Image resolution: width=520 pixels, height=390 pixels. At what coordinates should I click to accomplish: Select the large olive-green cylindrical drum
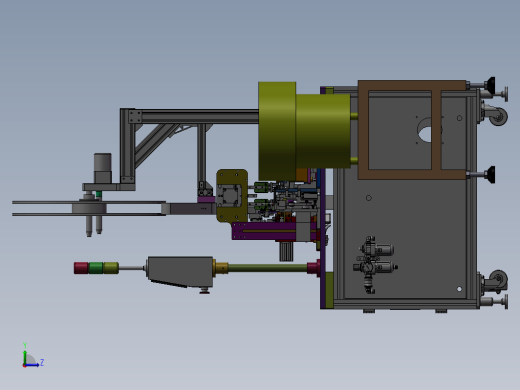pyautogui.click(x=304, y=131)
